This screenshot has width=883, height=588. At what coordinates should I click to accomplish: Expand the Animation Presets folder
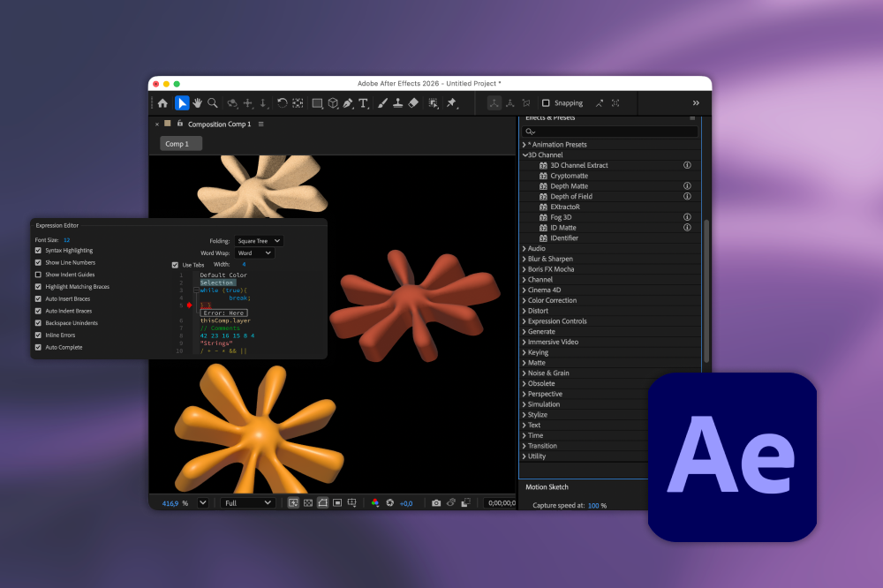525,145
